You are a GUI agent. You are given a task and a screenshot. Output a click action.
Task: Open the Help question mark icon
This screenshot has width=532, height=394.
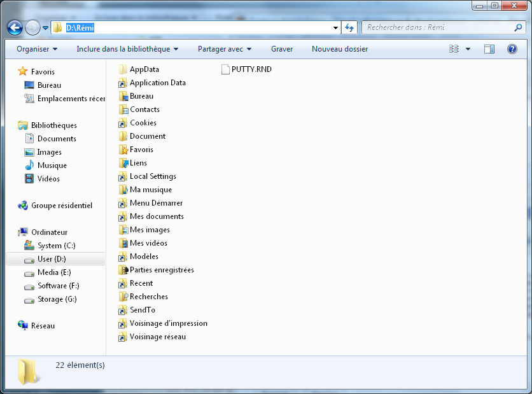[x=512, y=49]
